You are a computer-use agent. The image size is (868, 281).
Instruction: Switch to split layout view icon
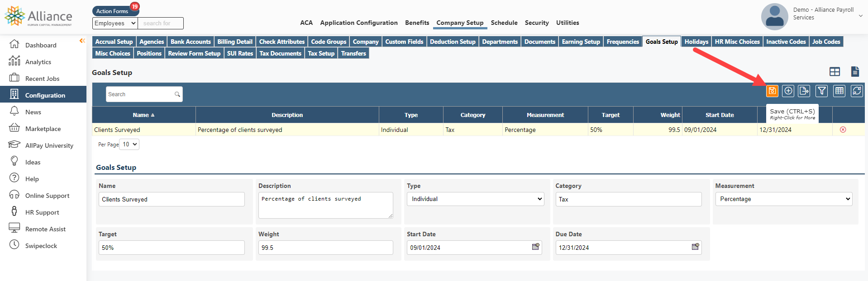click(x=835, y=71)
